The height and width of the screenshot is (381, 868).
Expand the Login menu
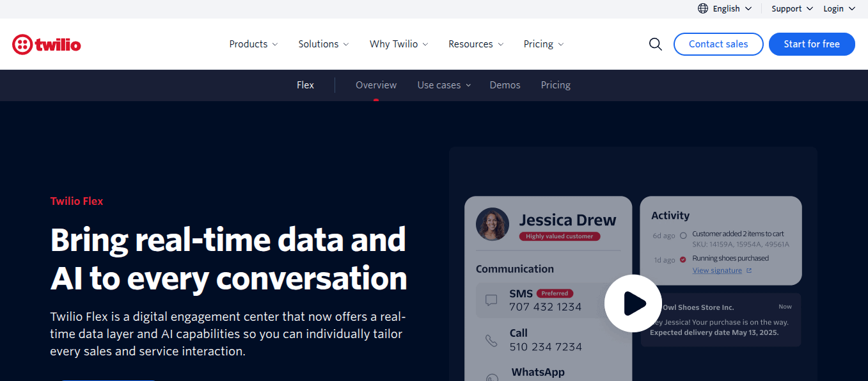coord(839,8)
